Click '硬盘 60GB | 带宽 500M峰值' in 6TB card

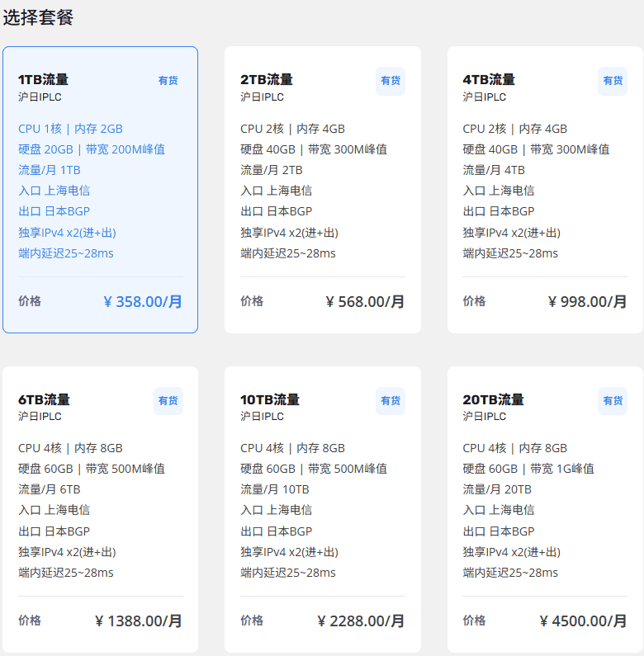92,469
